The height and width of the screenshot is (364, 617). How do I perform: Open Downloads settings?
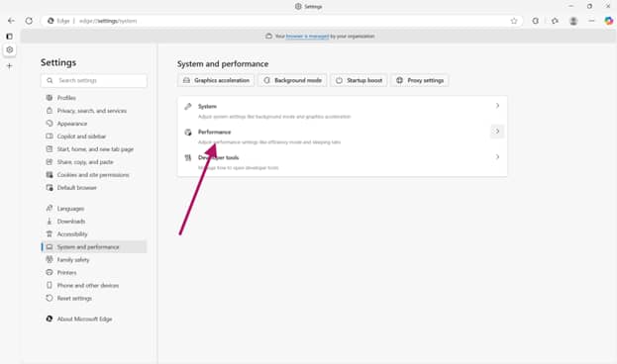pos(94,222)
